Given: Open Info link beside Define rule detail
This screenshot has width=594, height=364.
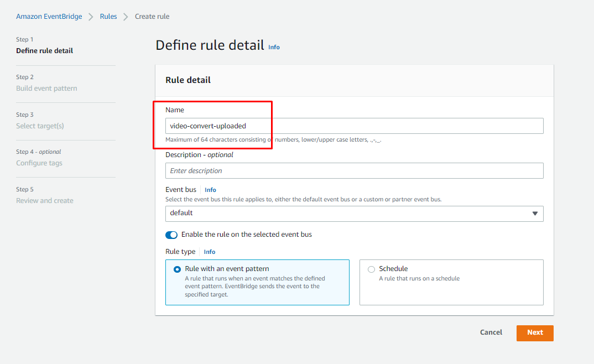Looking at the screenshot, I should pyautogui.click(x=274, y=48).
